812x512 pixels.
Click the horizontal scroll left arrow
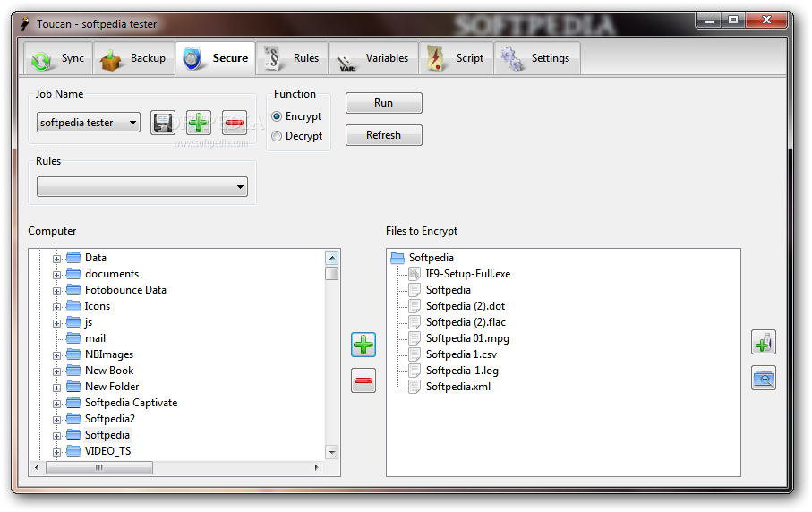coord(36,467)
